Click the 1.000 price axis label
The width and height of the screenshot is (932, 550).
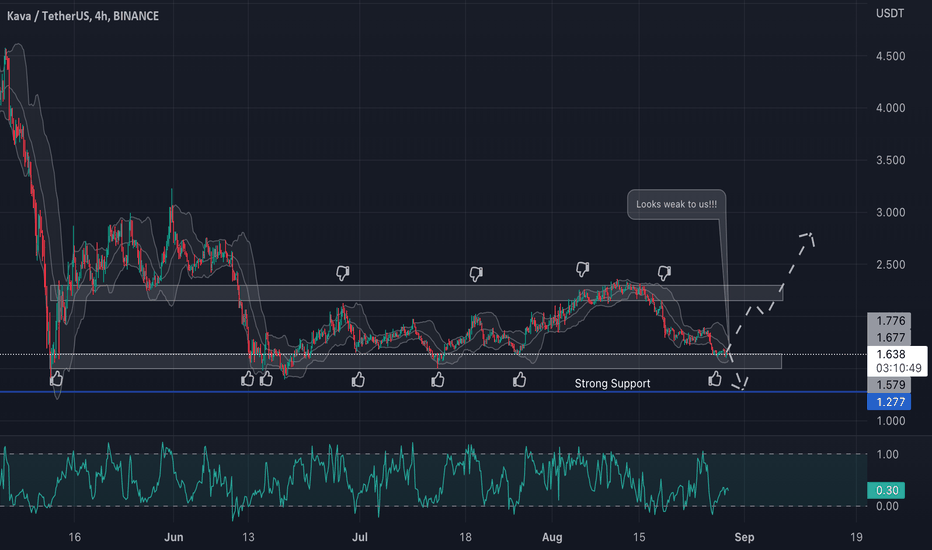[890, 421]
